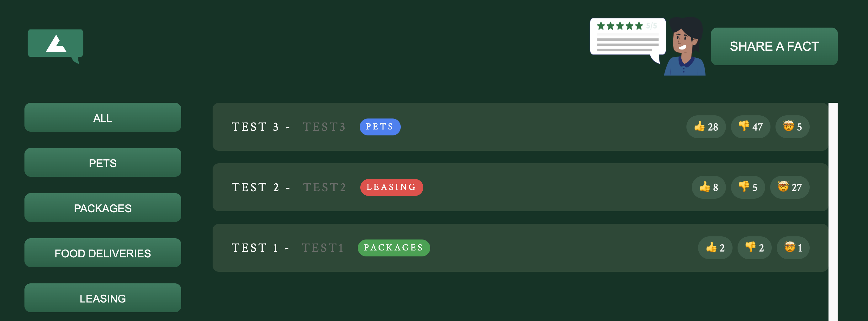Give thumbs up to Test 2
The height and width of the screenshot is (321, 868).
708,187
